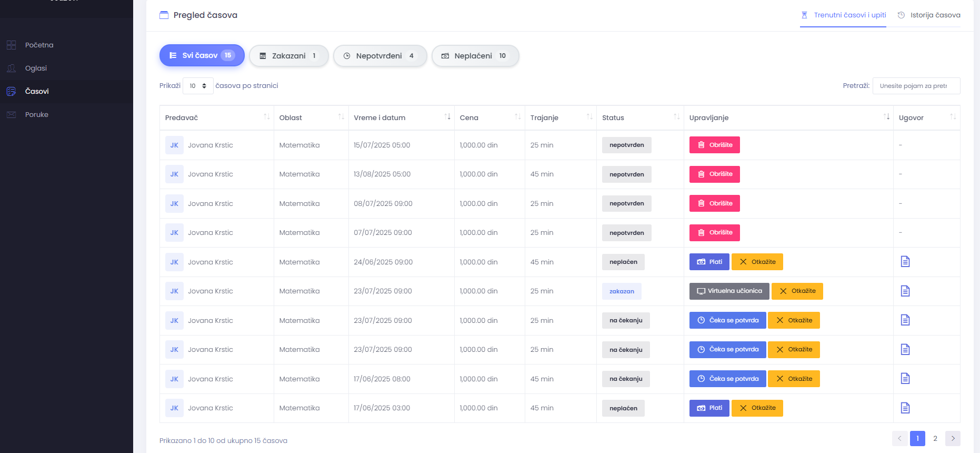
Task: Click the calendar icon beside Pregled časova
Action: (164, 15)
